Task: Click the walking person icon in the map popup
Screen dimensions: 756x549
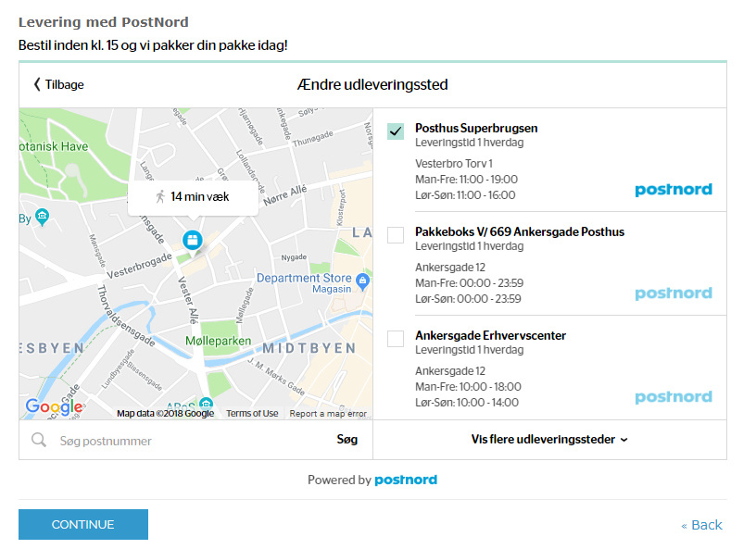Action: coord(160,196)
